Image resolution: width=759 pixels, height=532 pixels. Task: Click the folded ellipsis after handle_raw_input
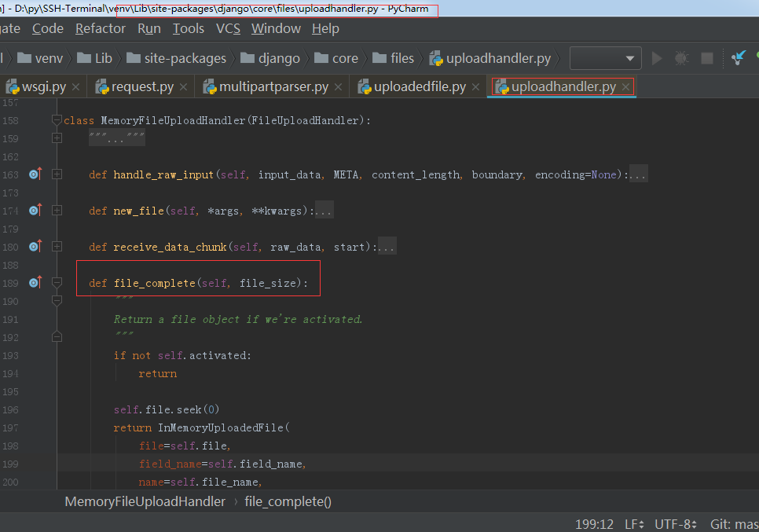point(638,174)
